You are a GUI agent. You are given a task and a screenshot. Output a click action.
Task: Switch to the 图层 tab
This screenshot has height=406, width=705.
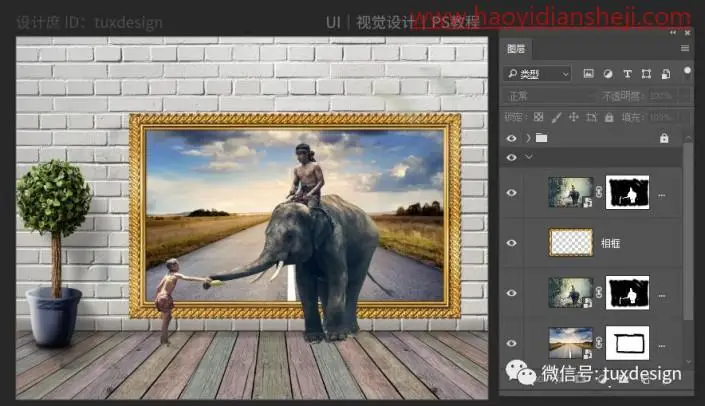click(x=516, y=49)
